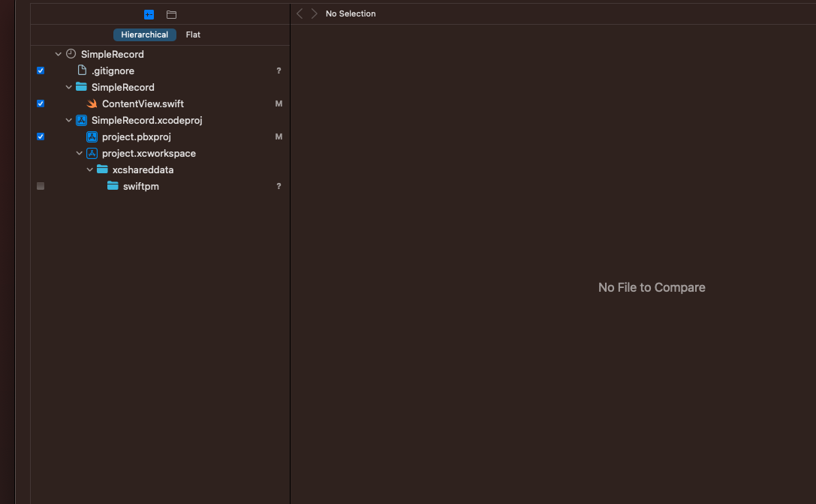Select the .gitignore file row

pos(160,70)
